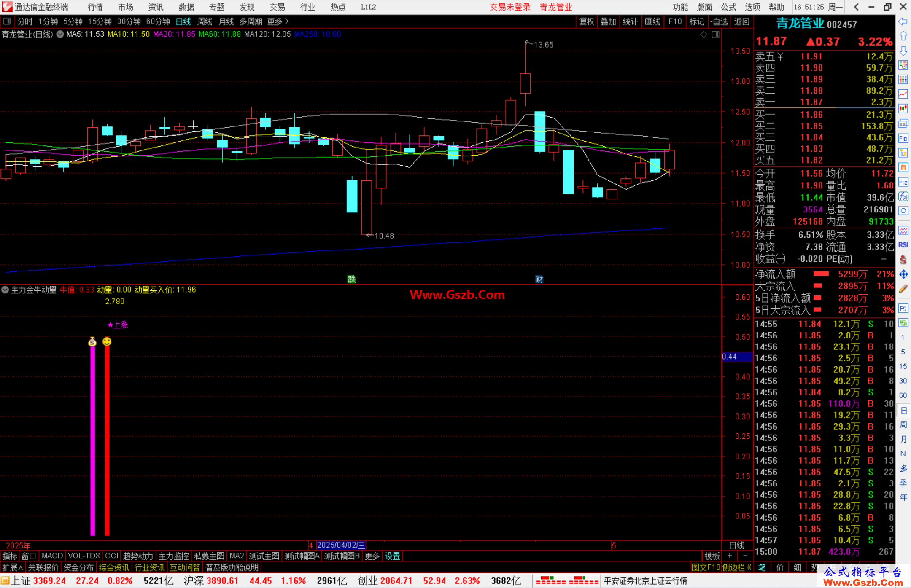Click the RSI indicator sidebar icon
Viewport: 911px width, 588px height.
903,245
